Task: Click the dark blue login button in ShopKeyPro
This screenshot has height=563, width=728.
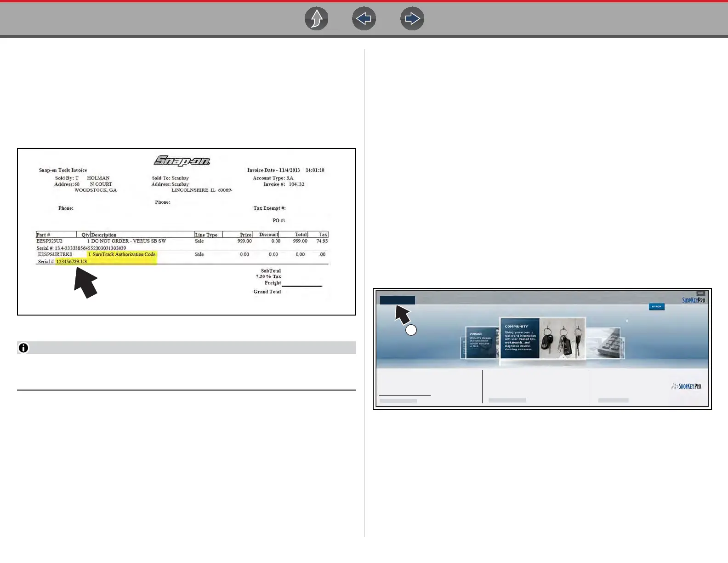Action: (398, 300)
